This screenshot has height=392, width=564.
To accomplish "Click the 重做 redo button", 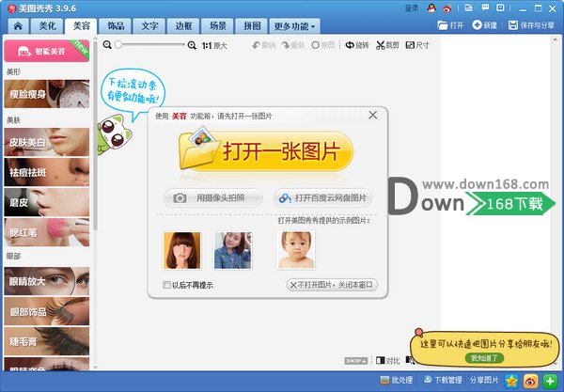I will 292,45.
